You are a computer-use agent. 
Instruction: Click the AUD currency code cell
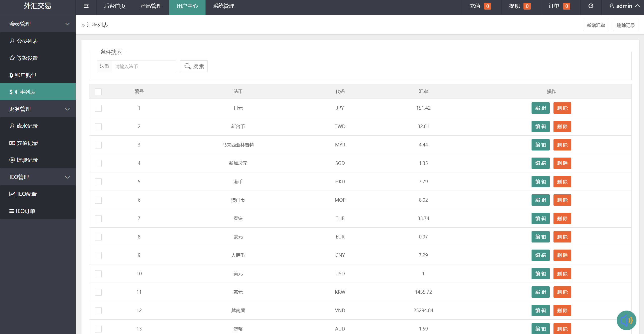click(340, 329)
